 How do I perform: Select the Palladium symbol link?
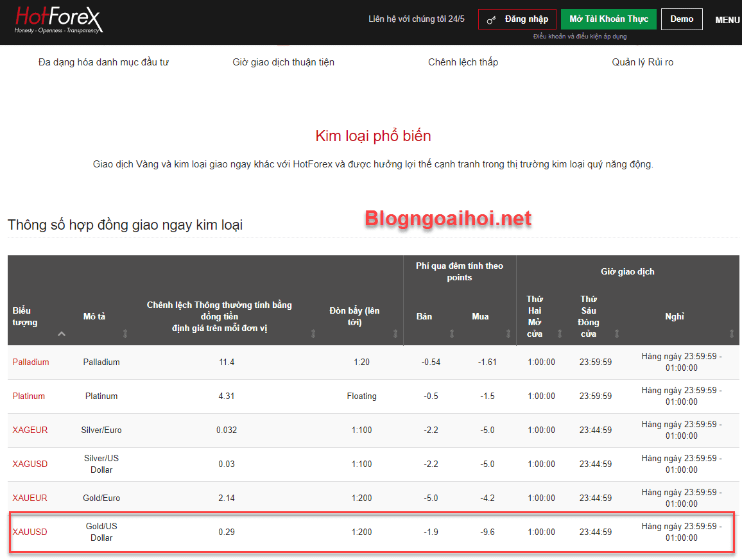point(30,362)
